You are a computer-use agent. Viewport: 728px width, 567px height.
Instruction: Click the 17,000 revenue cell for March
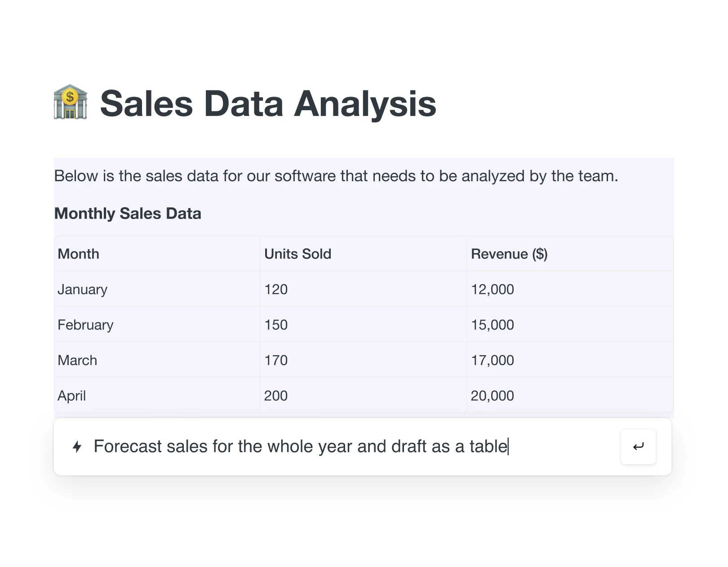coord(492,360)
